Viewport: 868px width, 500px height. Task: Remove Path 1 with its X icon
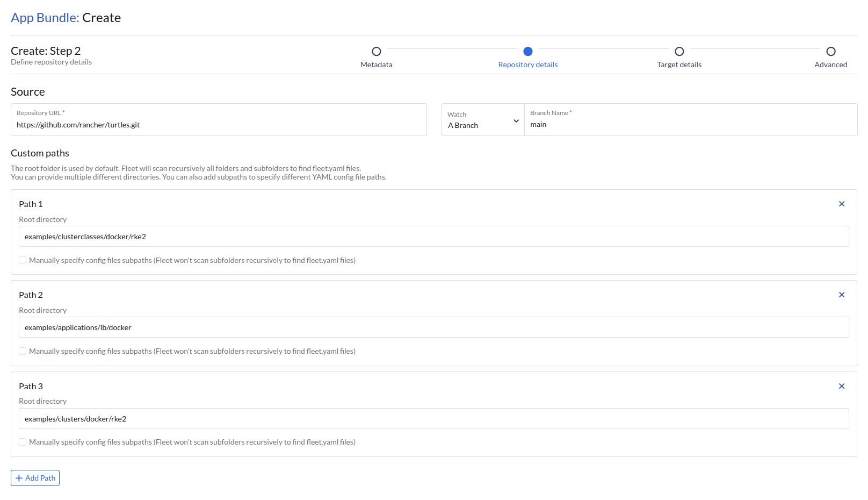pos(842,204)
